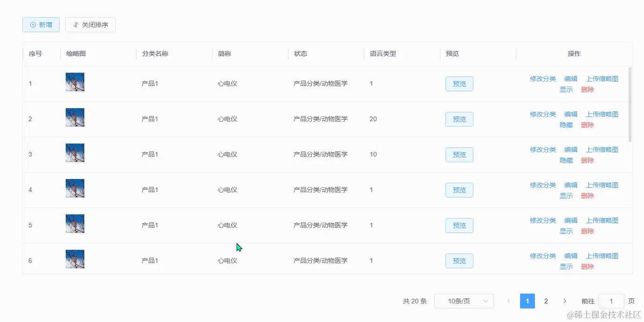
Task: Click the thumbnail image in row 1
Action: coord(75,81)
